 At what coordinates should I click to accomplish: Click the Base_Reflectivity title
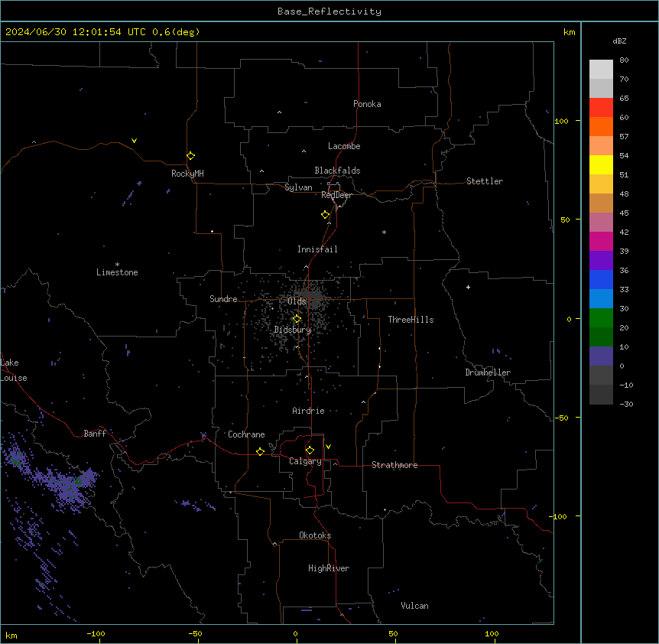[329, 11]
